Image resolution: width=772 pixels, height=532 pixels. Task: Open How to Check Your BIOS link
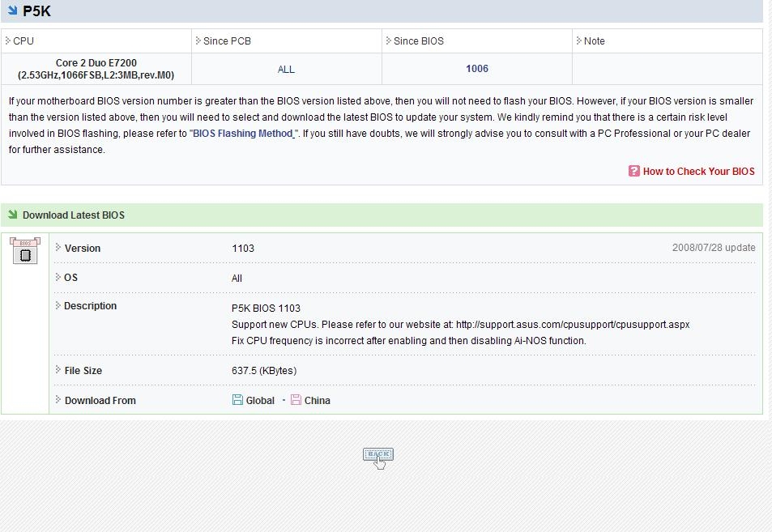[x=698, y=172]
